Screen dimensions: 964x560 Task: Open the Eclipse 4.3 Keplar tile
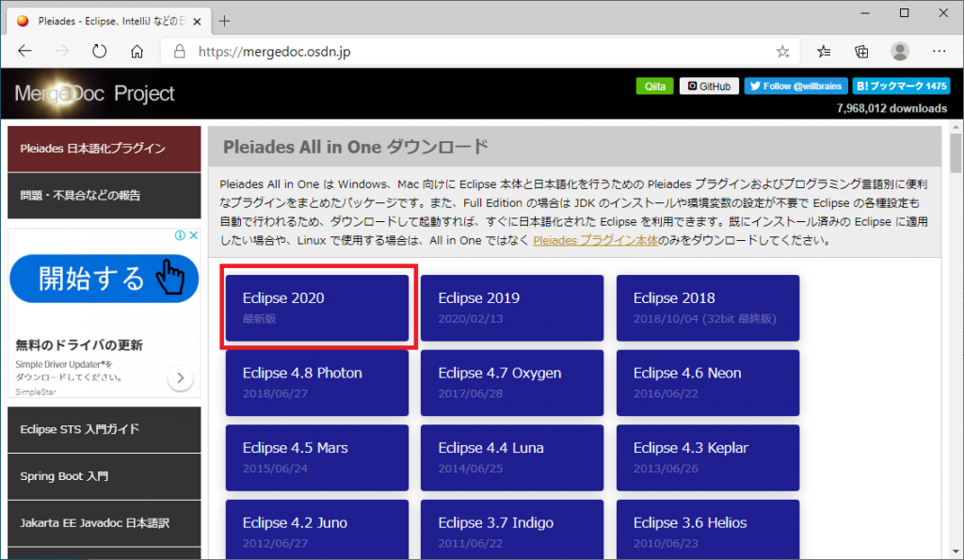point(708,458)
